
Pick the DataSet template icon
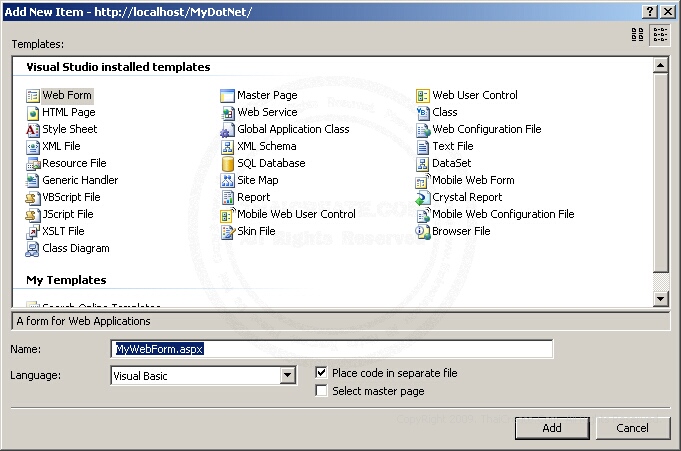tap(423, 163)
